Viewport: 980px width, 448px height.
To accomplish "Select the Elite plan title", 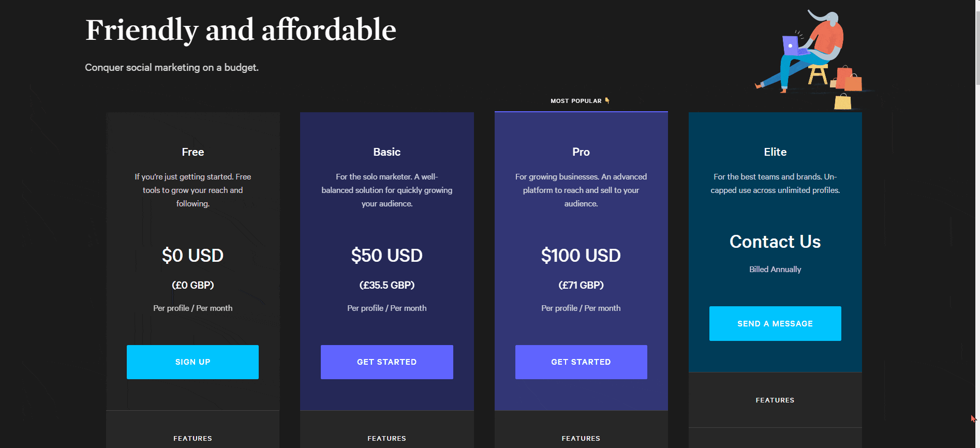I will click(775, 152).
